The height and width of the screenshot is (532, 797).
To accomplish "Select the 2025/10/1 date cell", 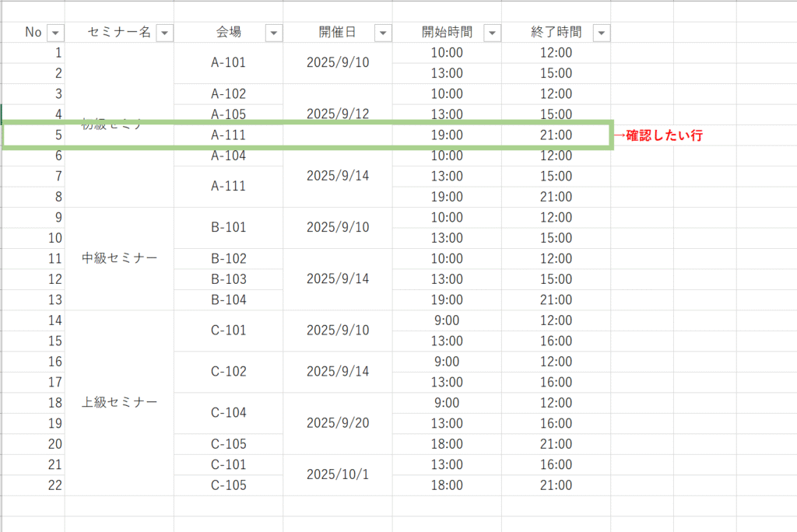I will (x=338, y=474).
